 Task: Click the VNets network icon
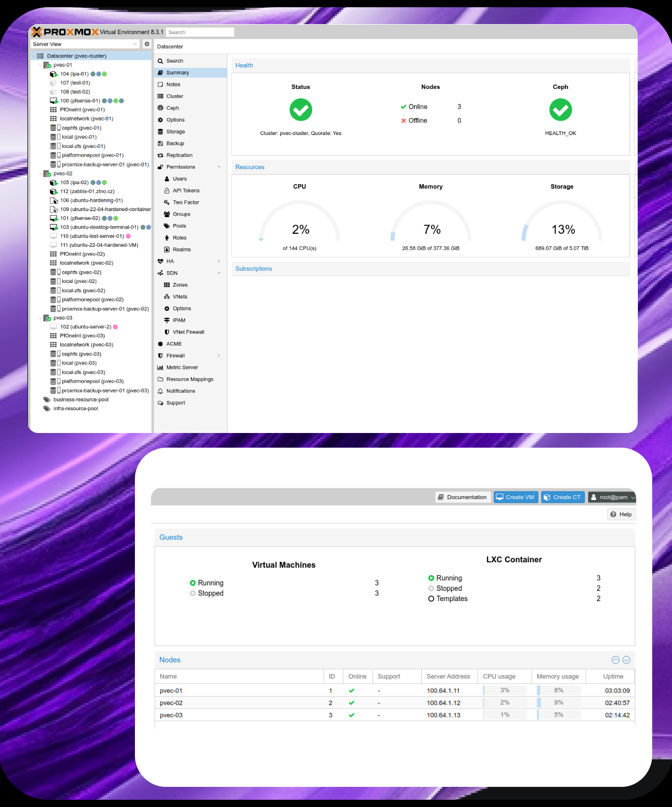pos(167,297)
